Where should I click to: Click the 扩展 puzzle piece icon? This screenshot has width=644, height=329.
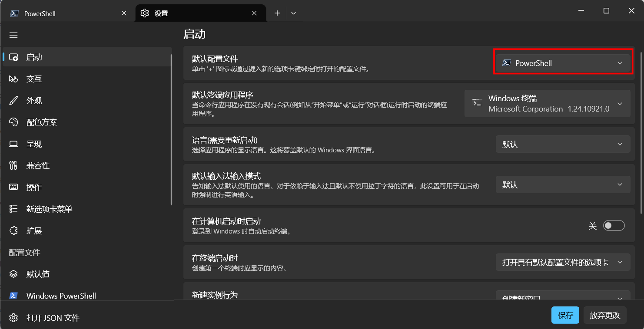[x=13, y=231]
